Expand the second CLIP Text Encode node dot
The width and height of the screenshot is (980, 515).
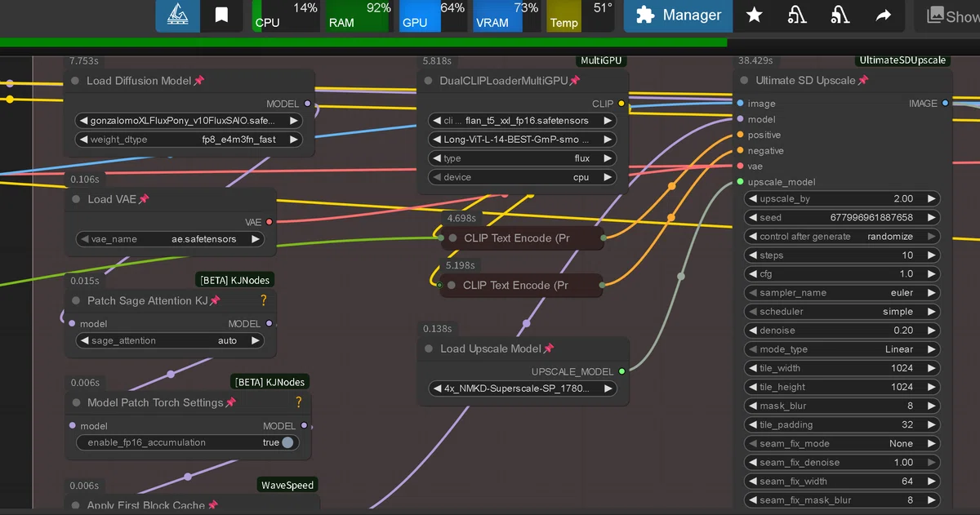451,285
